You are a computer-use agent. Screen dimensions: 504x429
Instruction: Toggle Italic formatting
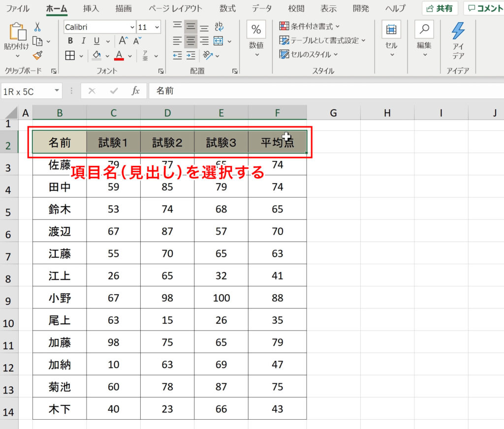[x=84, y=41]
